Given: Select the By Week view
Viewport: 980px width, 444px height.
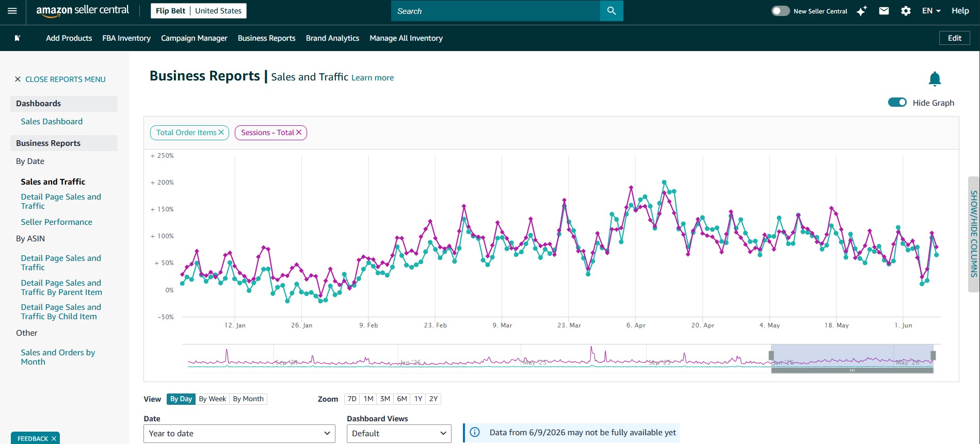Looking at the screenshot, I should (x=213, y=399).
